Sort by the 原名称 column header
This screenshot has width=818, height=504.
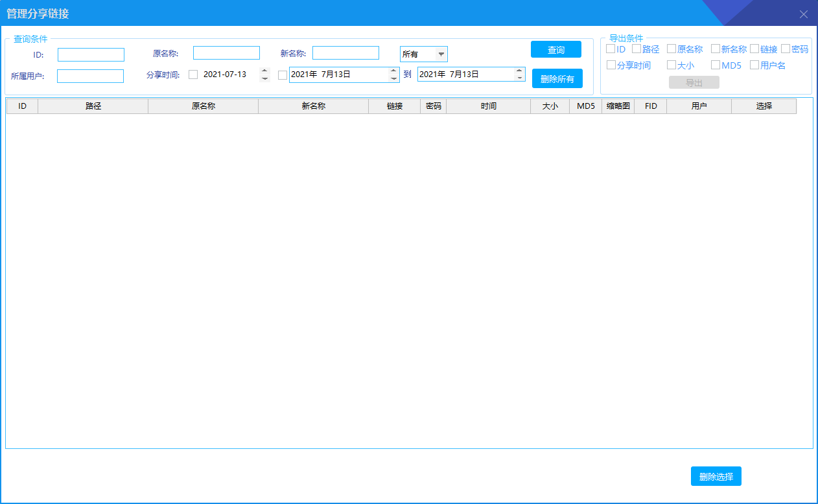click(x=203, y=106)
